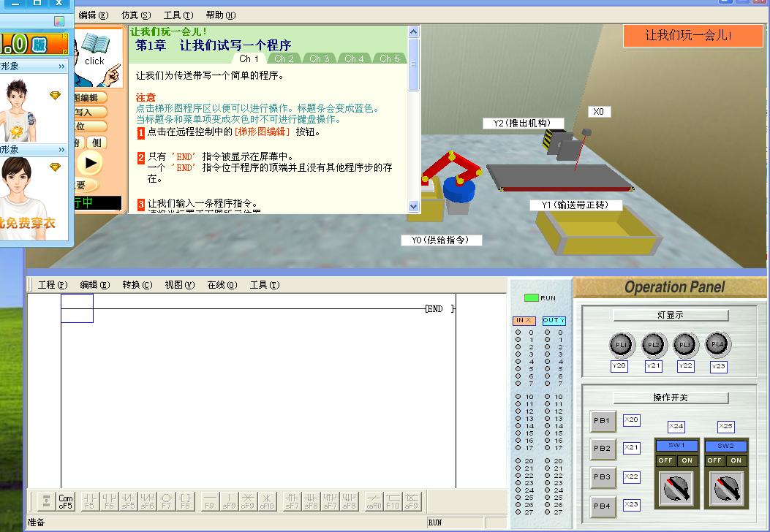The width and height of the screenshot is (770, 532).
Task: Click the F5 normally-open contact icon
Action: pyautogui.click(x=89, y=501)
